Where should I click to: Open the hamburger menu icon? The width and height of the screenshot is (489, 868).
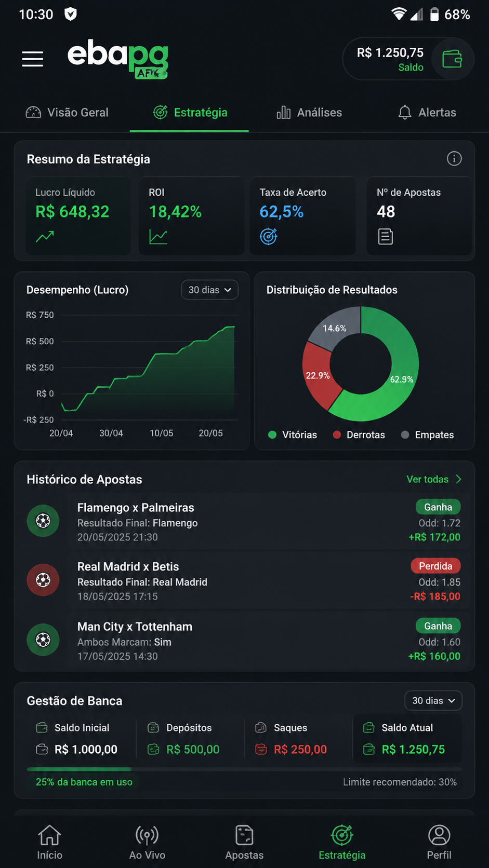[33, 59]
